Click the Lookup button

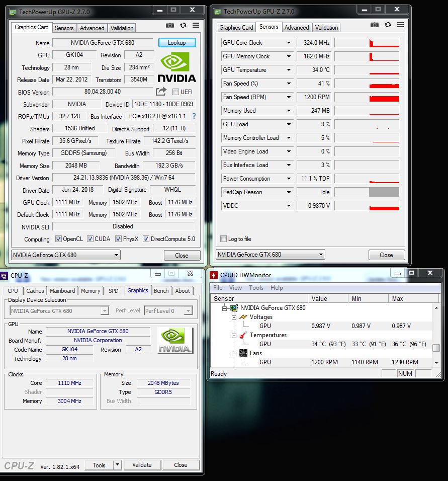pos(177,43)
